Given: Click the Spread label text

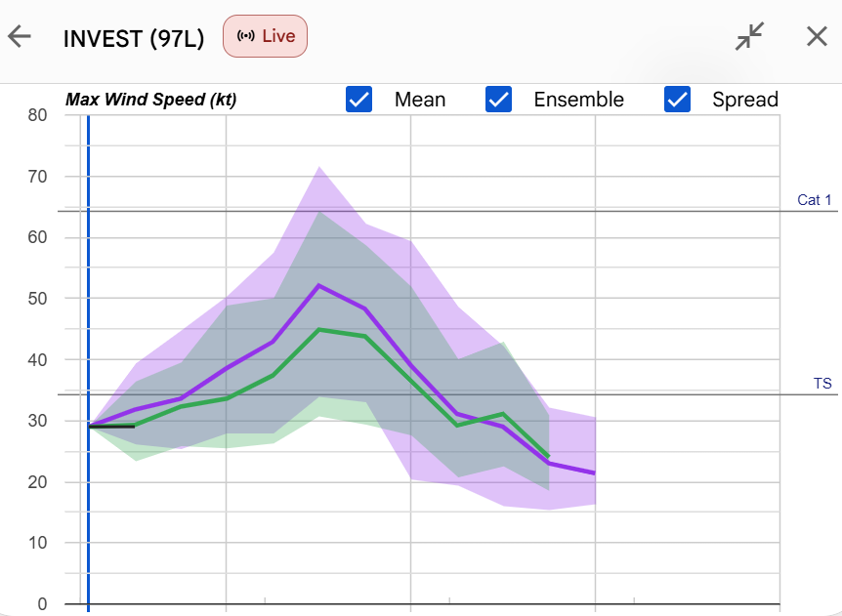Looking at the screenshot, I should click(745, 100).
